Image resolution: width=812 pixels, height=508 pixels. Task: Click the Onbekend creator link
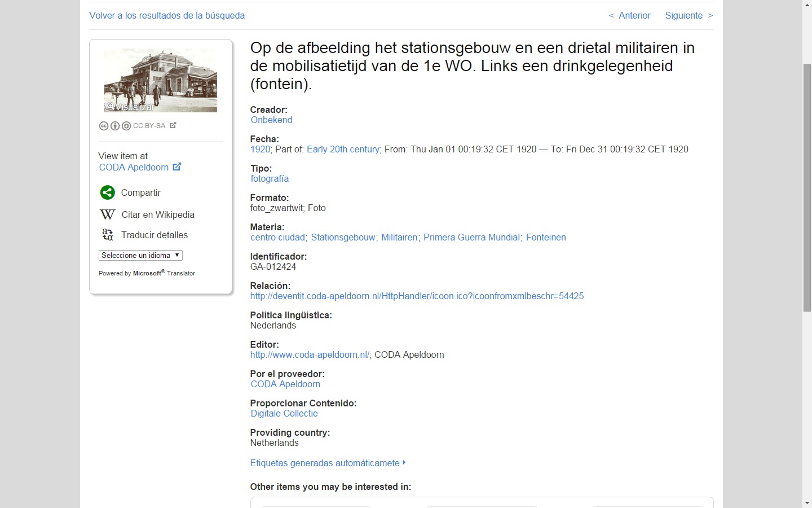point(271,120)
